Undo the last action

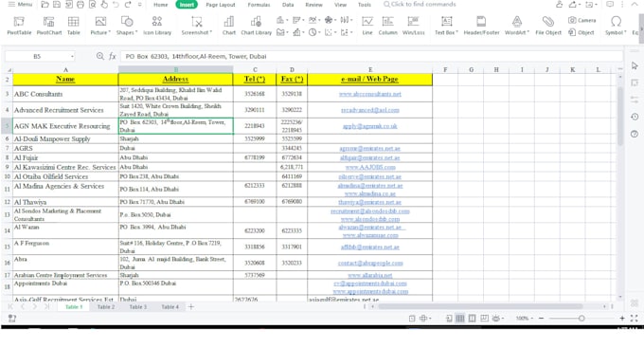(116, 5)
